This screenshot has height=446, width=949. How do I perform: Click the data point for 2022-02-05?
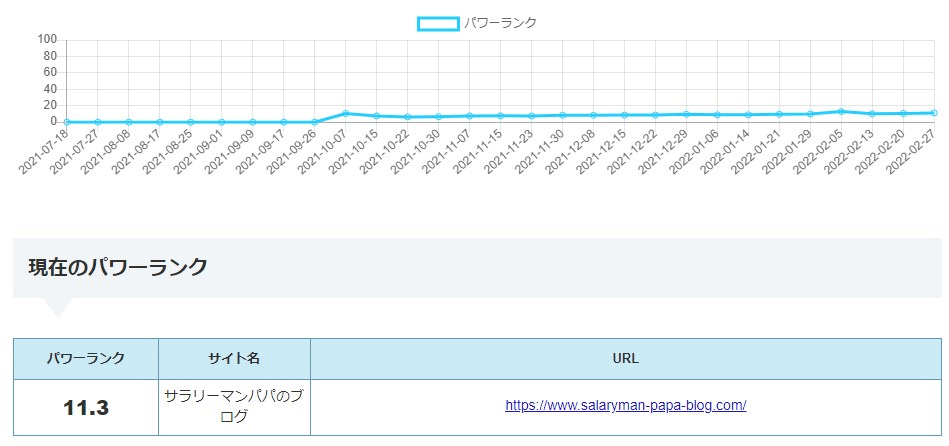click(841, 111)
